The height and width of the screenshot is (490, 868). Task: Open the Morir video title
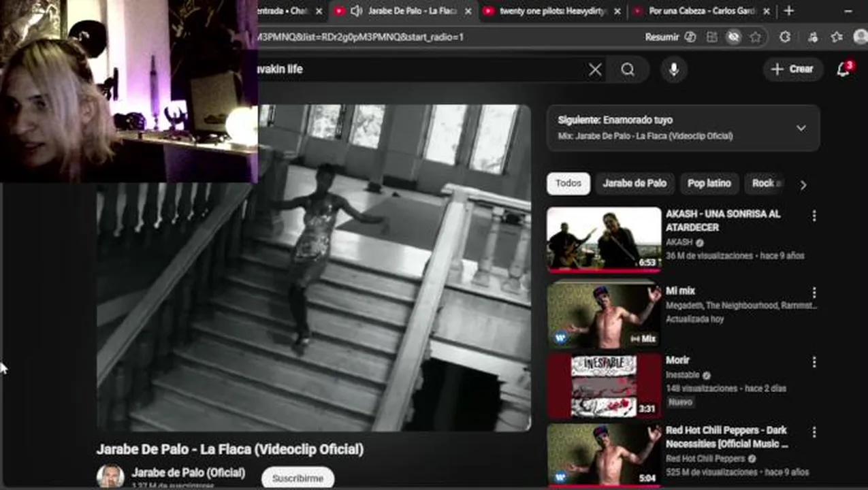[x=677, y=361]
